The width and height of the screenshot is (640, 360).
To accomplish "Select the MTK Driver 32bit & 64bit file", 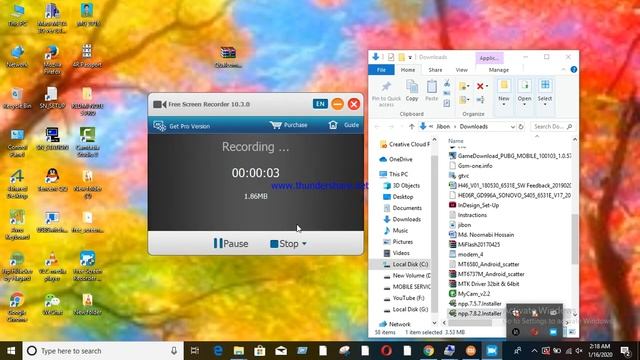I will (484, 284).
